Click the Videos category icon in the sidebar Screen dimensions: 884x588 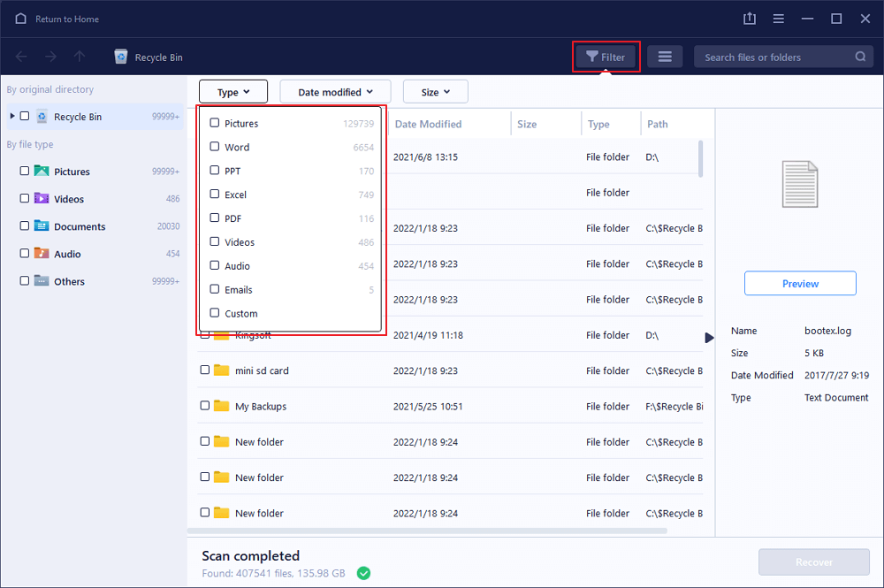click(42, 199)
